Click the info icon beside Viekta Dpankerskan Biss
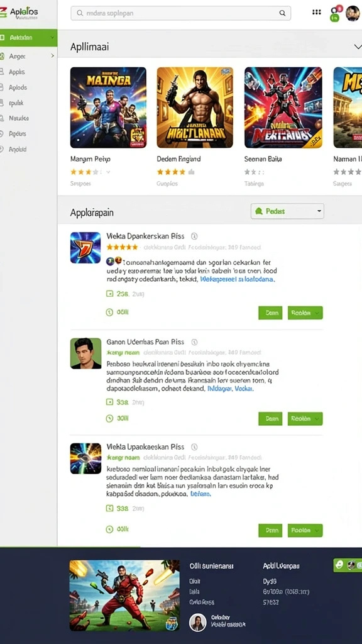This screenshot has width=362, height=644. point(195,236)
